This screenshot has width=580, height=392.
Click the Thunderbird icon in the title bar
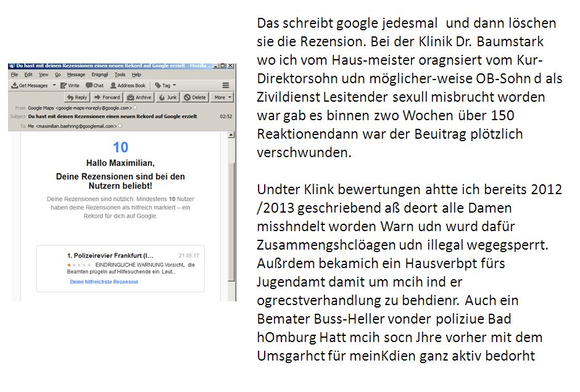click(x=12, y=66)
